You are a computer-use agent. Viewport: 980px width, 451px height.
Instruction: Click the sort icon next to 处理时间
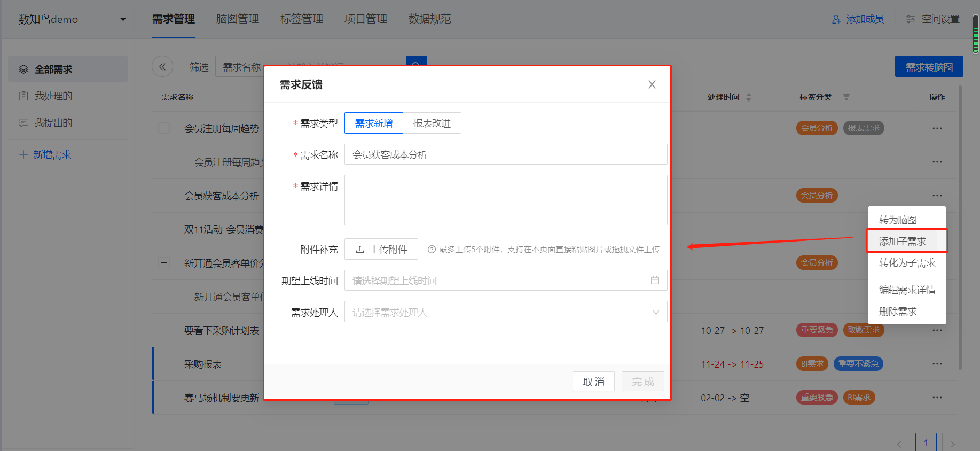tap(749, 97)
